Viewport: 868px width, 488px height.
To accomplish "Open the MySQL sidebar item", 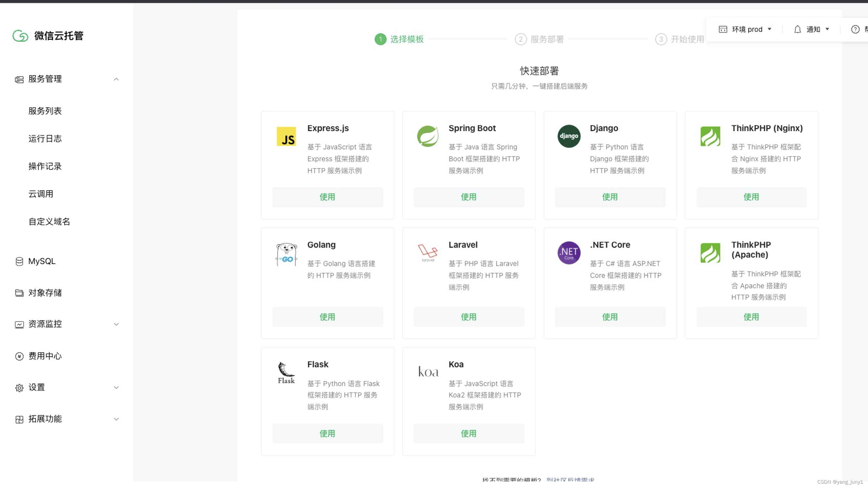I will 42,261.
